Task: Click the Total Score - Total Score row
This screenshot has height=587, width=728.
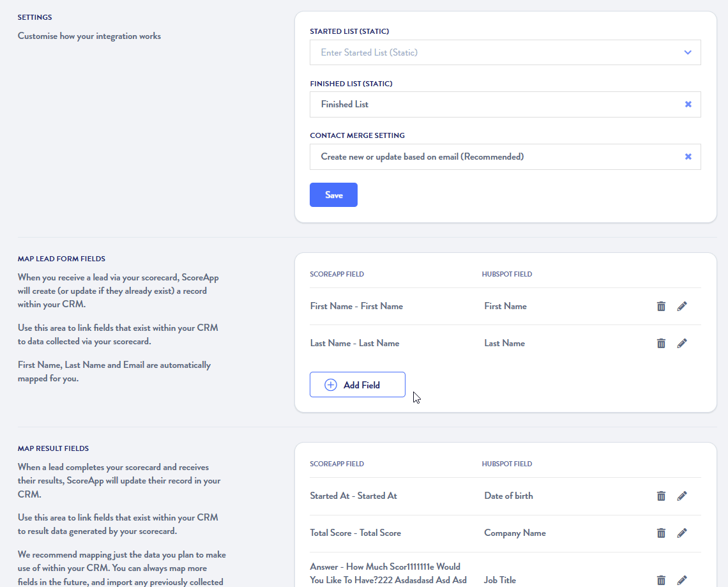Action: click(355, 533)
